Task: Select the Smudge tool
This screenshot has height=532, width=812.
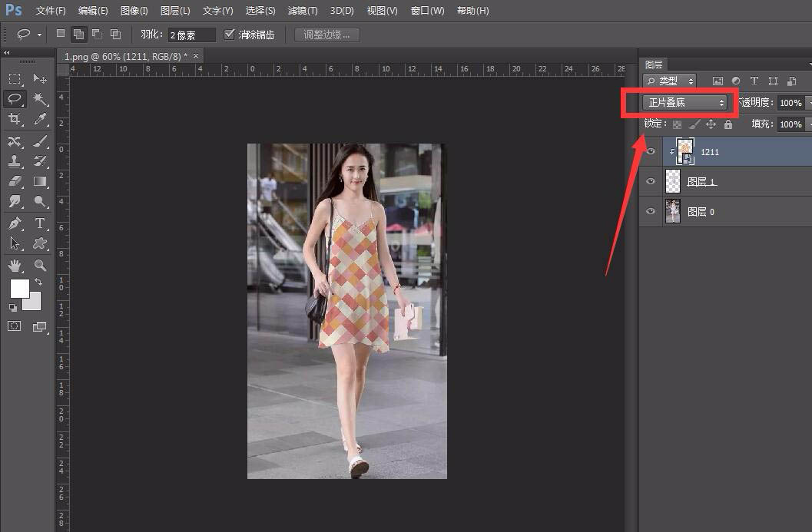Action: click(x=15, y=201)
